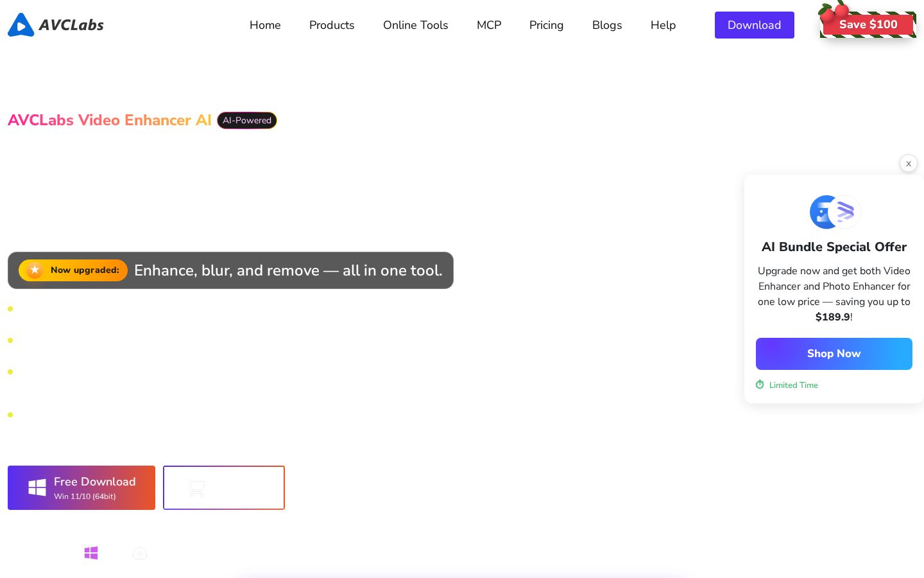Screen dimensions: 924x578
Task: Click the Now upgraded star badge
Action: tap(73, 270)
